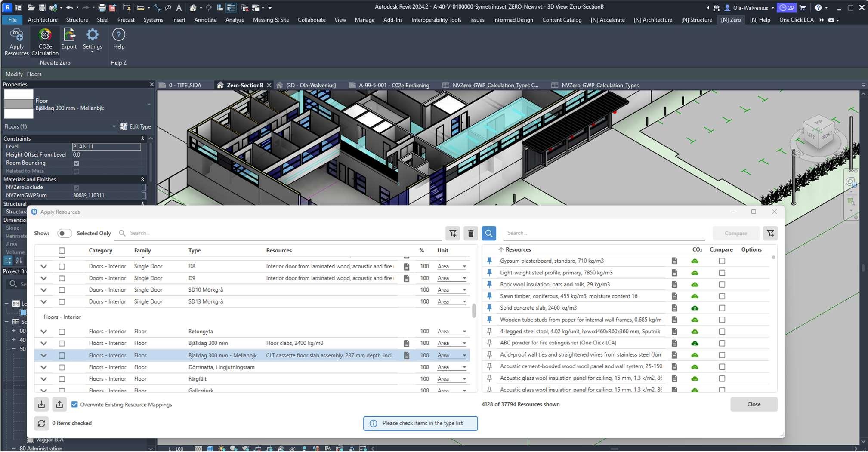The image size is (868, 452).
Task: Uncheck Overwrite Existing Resource Mappings
Action: pyautogui.click(x=74, y=405)
